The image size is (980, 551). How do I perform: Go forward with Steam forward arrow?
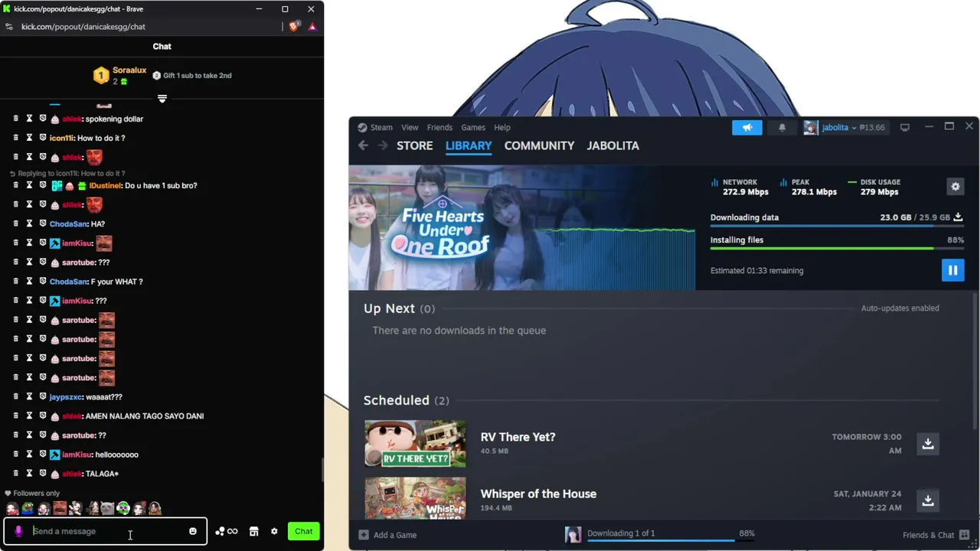point(382,145)
